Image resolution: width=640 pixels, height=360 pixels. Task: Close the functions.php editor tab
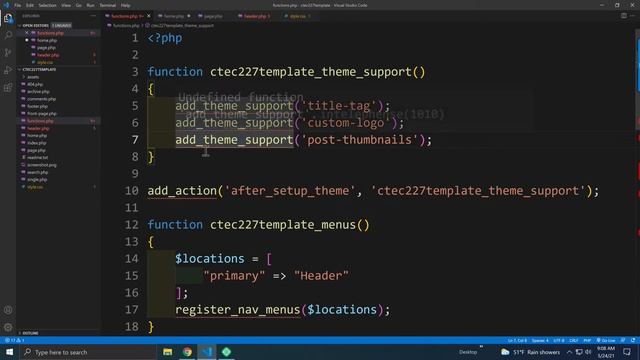(149, 16)
